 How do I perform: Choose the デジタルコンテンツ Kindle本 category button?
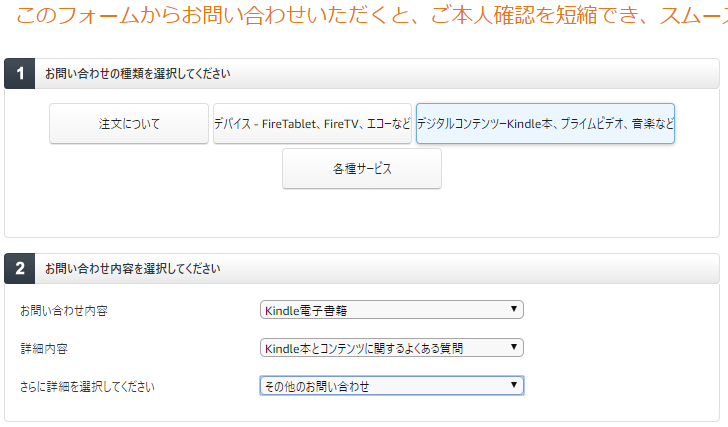[x=545, y=124]
